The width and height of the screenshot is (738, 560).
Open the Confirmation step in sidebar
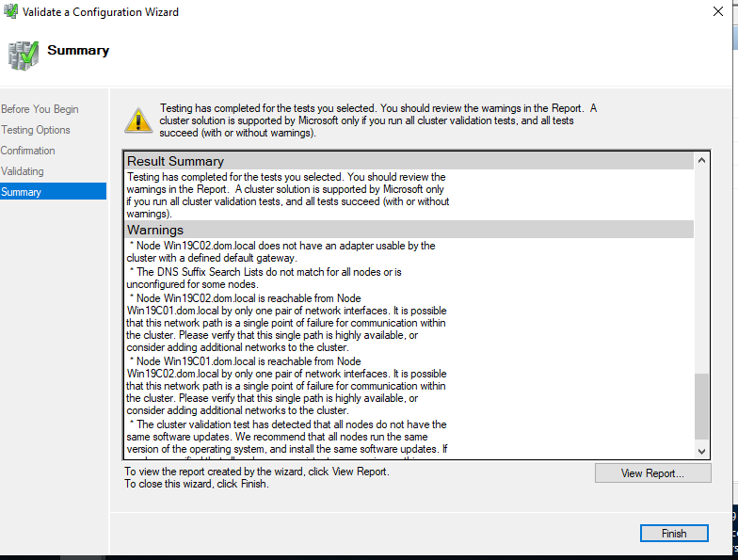pyautogui.click(x=28, y=151)
